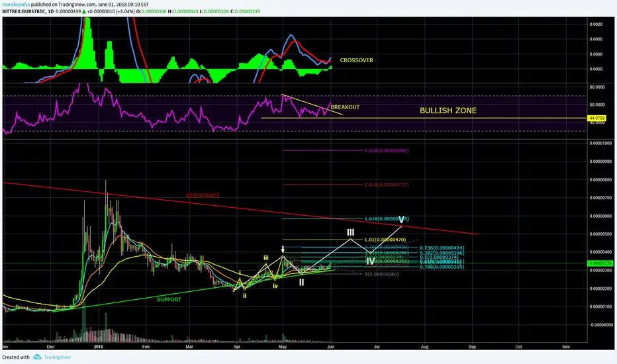Click the Sep label on time axis
617x364 pixels.
pyautogui.click(x=472, y=347)
